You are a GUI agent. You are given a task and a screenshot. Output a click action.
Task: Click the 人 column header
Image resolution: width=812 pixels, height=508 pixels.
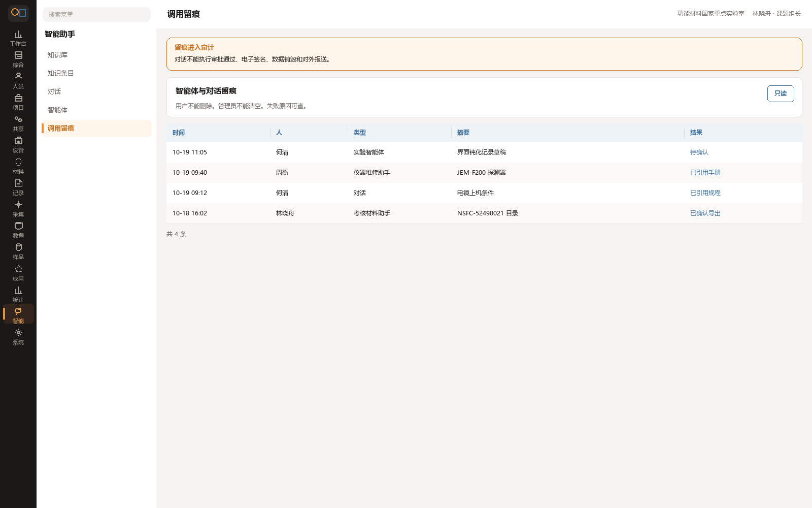(309, 133)
